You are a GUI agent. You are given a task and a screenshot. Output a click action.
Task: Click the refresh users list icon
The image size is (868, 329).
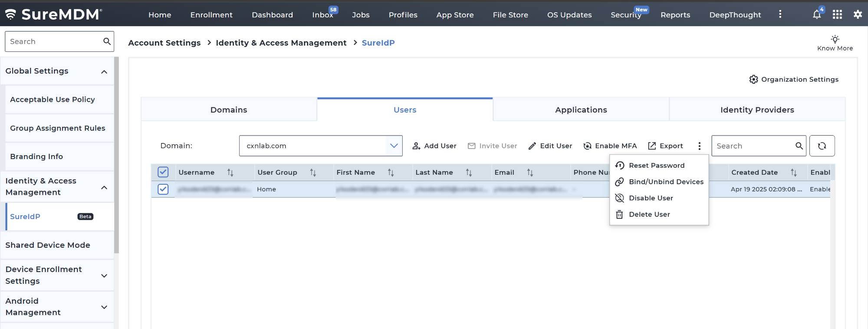[822, 146]
